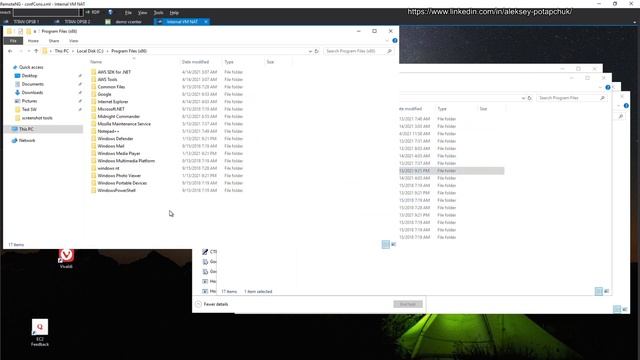
Task: Select the Notepad++ folder
Action: coord(108,131)
